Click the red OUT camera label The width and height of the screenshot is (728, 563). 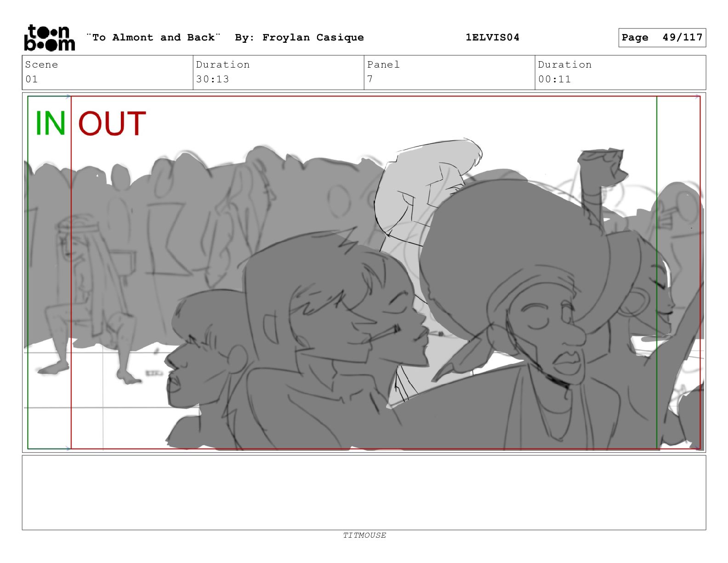[112, 123]
